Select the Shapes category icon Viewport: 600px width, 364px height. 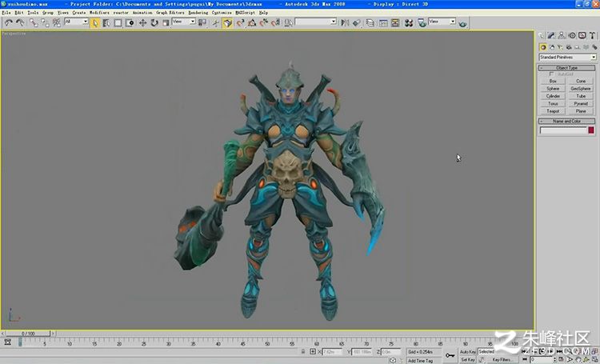(551, 47)
